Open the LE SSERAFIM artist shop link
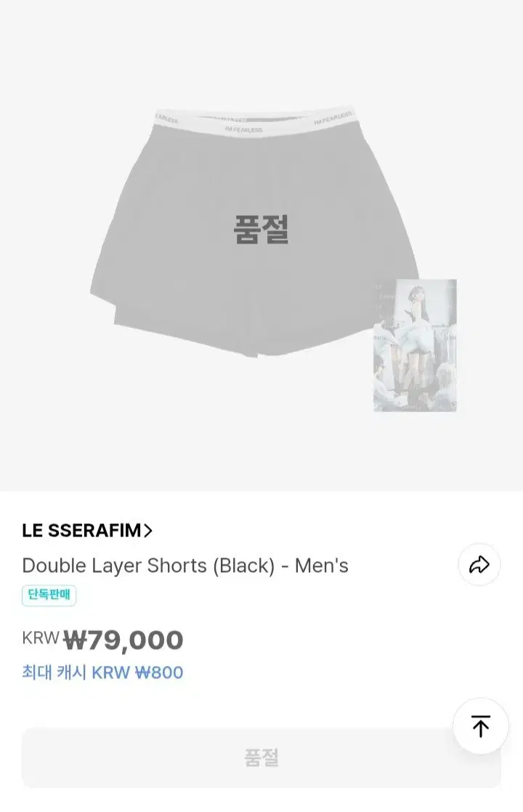This screenshot has width=523, height=812. 81,531
